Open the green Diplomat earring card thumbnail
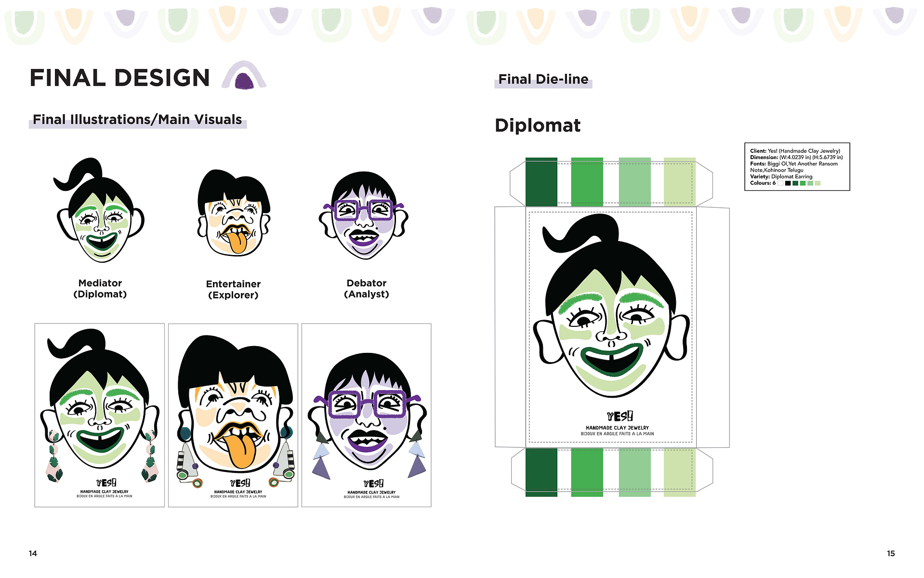Viewport: 924px width, 578px height. coord(100,415)
